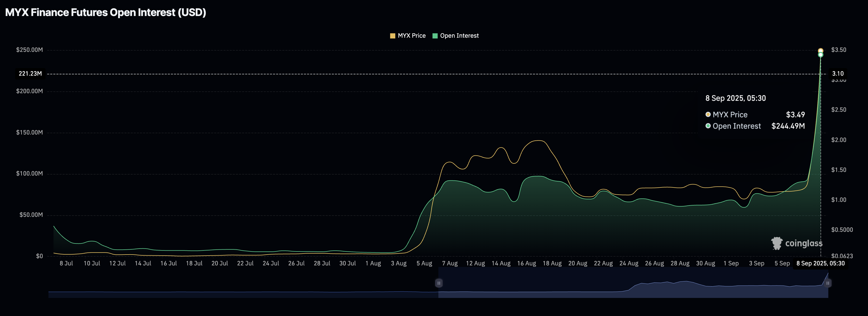Click the coinglass watermark logo
Image resolution: width=868 pixels, height=316 pixels.
click(797, 243)
